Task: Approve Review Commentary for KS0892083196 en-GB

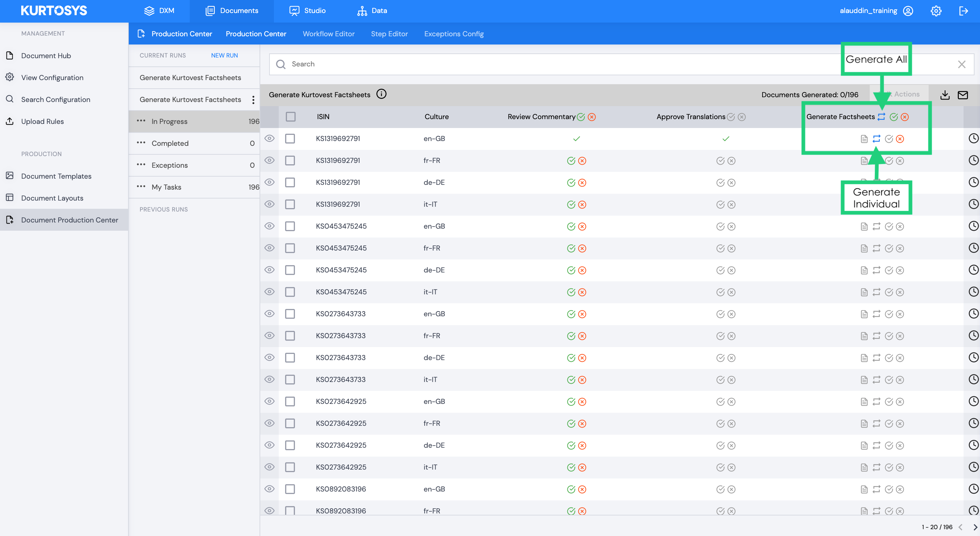Action: 571,489
